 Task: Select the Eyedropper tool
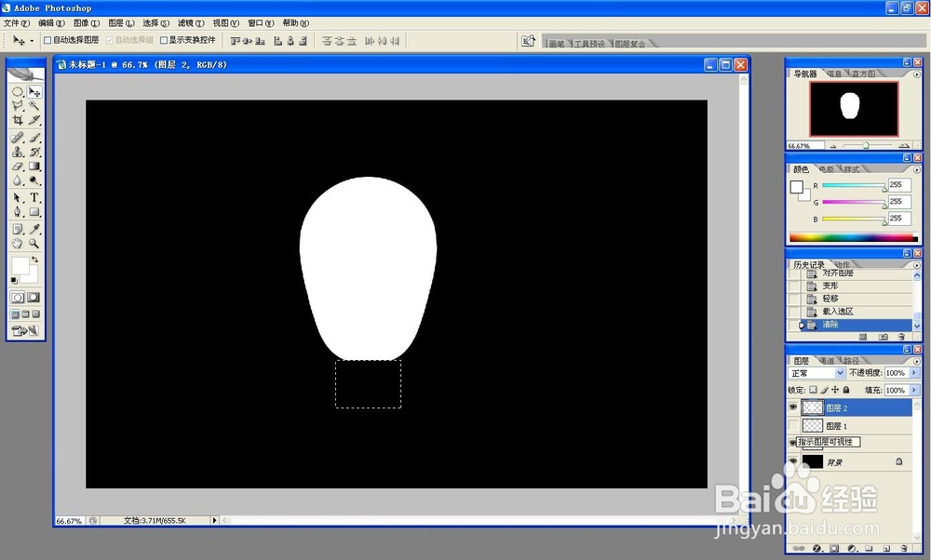[x=34, y=229]
